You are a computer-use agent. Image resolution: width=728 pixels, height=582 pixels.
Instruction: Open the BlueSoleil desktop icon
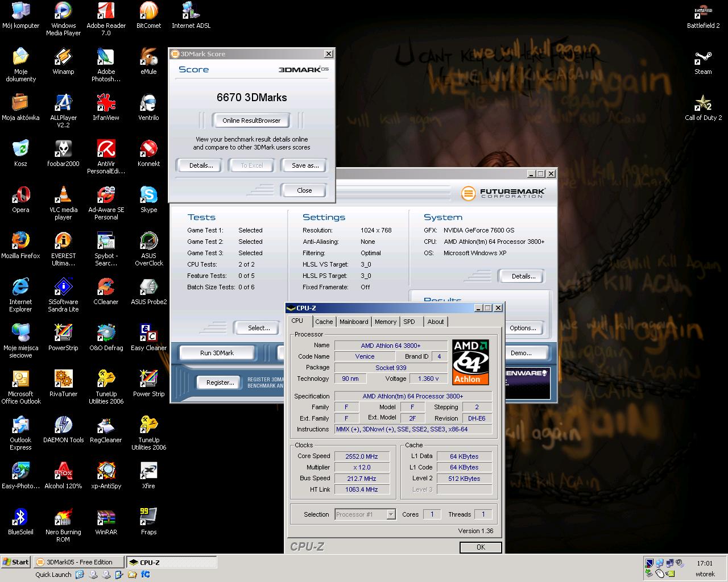(x=20, y=522)
